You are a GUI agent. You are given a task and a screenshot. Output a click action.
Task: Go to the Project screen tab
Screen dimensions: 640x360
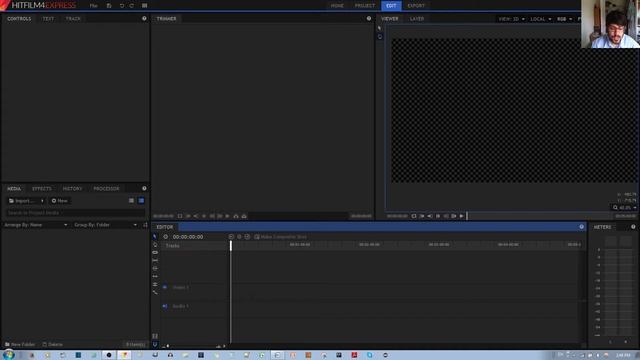click(364, 6)
